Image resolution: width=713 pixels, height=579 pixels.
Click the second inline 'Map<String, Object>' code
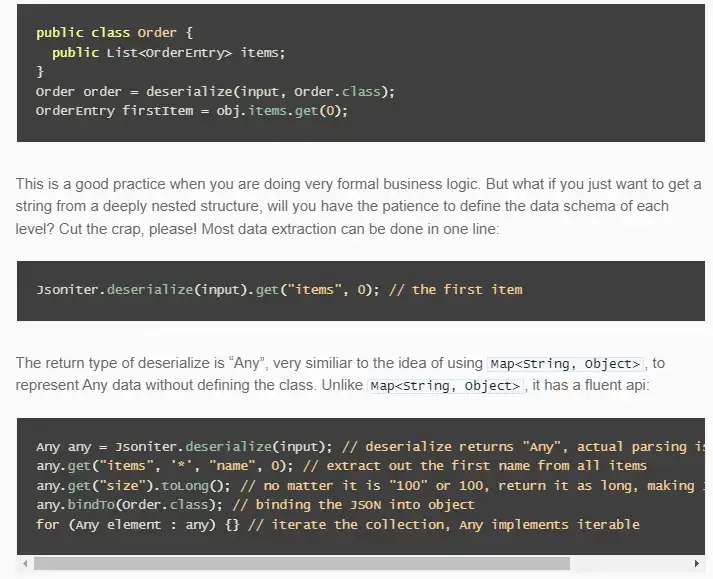(445, 386)
